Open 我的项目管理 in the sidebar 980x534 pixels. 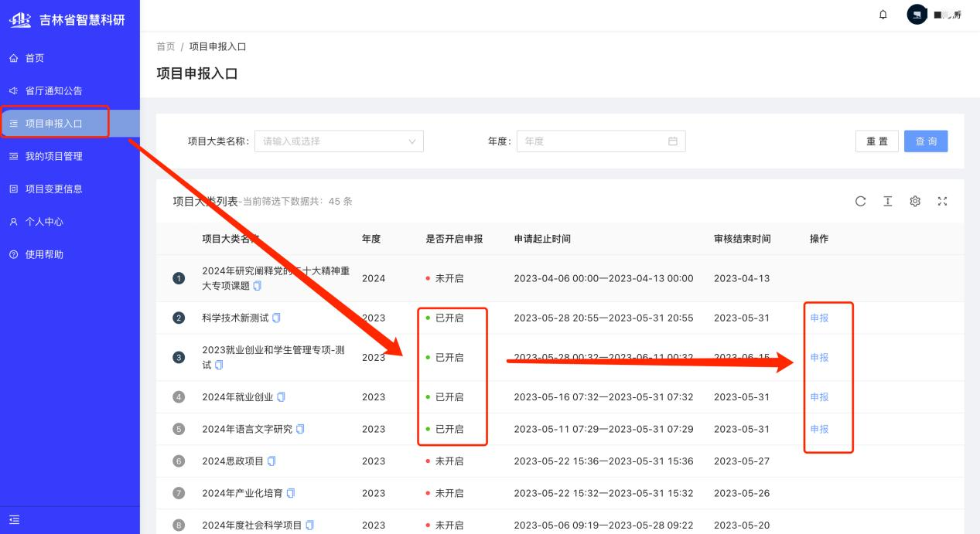pyautogui.click(x=53, y=156)
